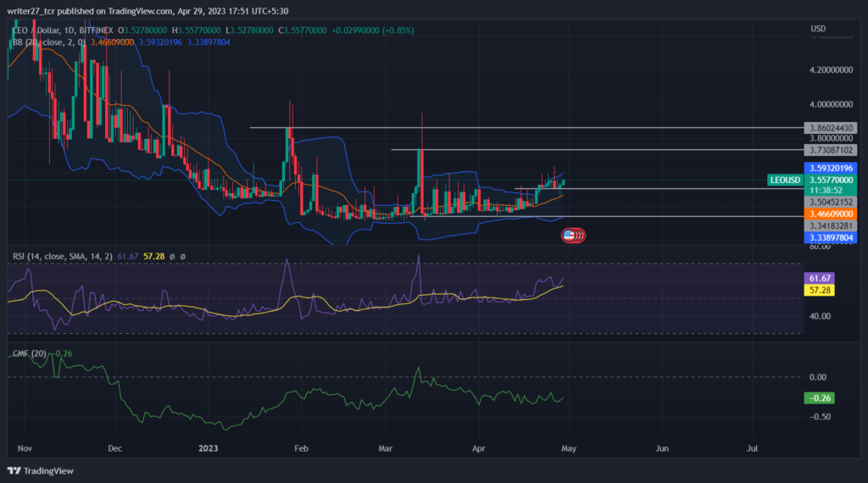Click the 4.00000000 price axis tick
This screenshot has width=868, height=483.
(x=831, y=104)
